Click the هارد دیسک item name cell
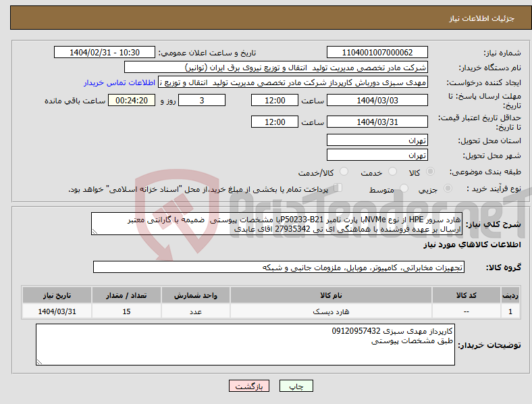 click(x=331, y=311)
